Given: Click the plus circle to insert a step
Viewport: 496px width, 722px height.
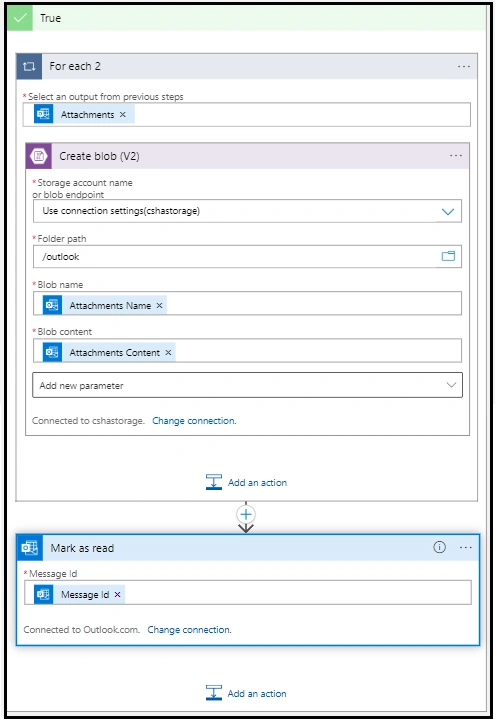Looking at the screenshot, I should pyautogui.click(x=246, y=514).
